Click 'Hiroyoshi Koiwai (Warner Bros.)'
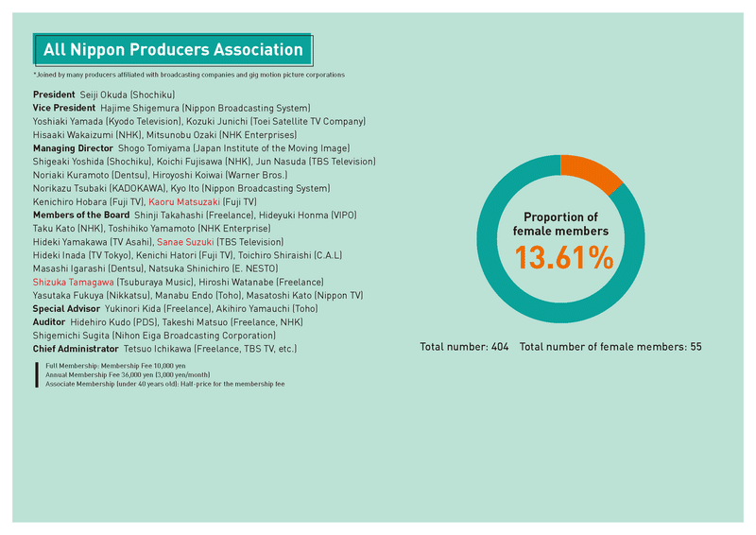This screenshot has height=535, width=756. pos(220,175)
